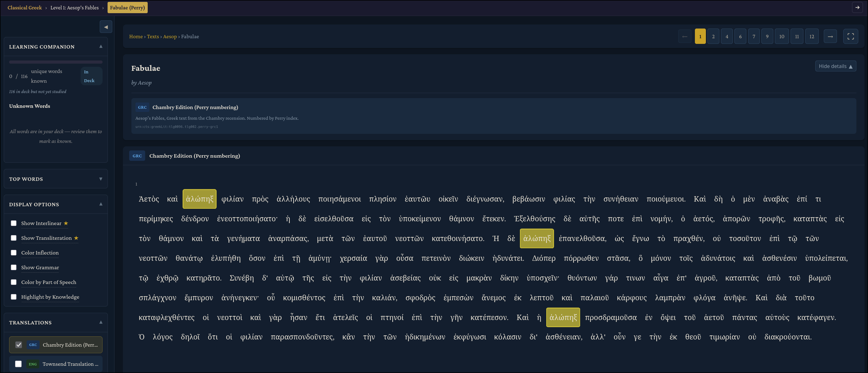
Task: Expand the Top Words panel
Action: pos(100,179)
